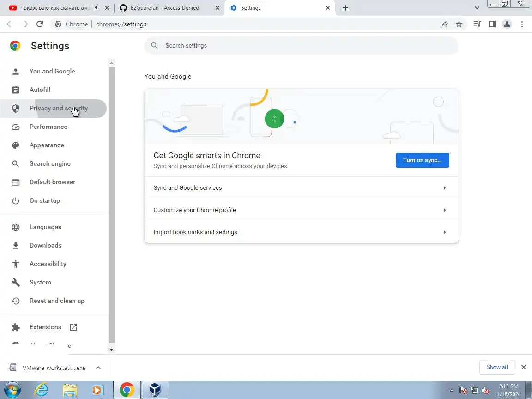
Task: Open tab search dropdown chevron
Action: pos(477,8)
